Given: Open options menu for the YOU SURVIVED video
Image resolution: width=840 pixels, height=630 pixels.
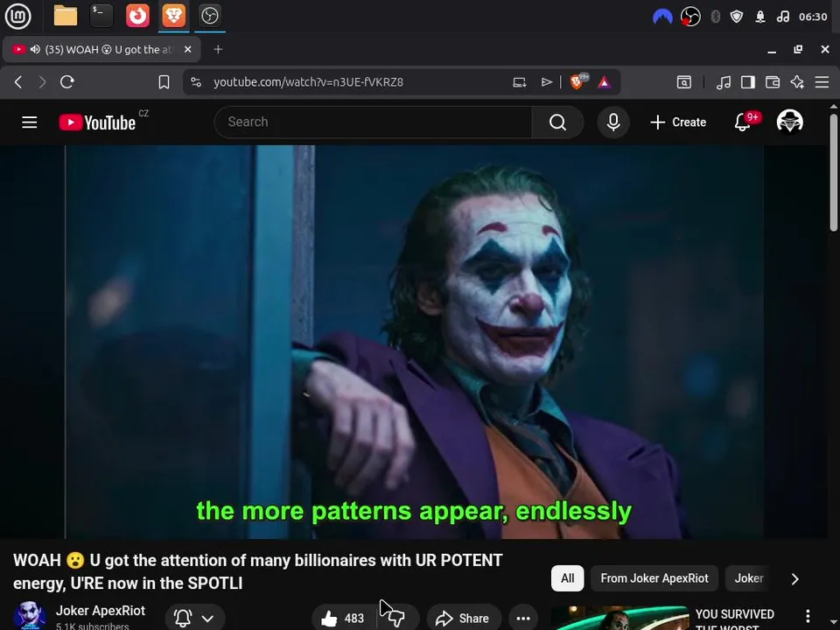Looking at the screenshot, I should [x=808, y=616].
